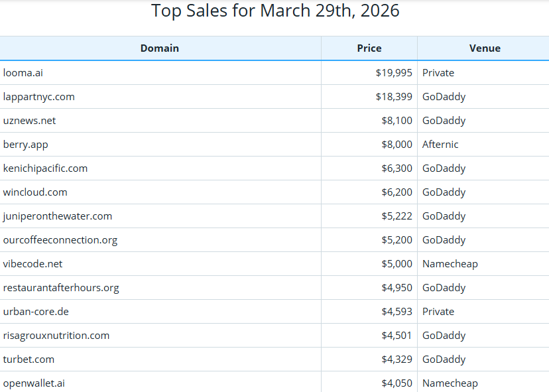Viewport: 549px width, 392px height.
Task: Click the $6,300 price value
Action: [396, 168]
